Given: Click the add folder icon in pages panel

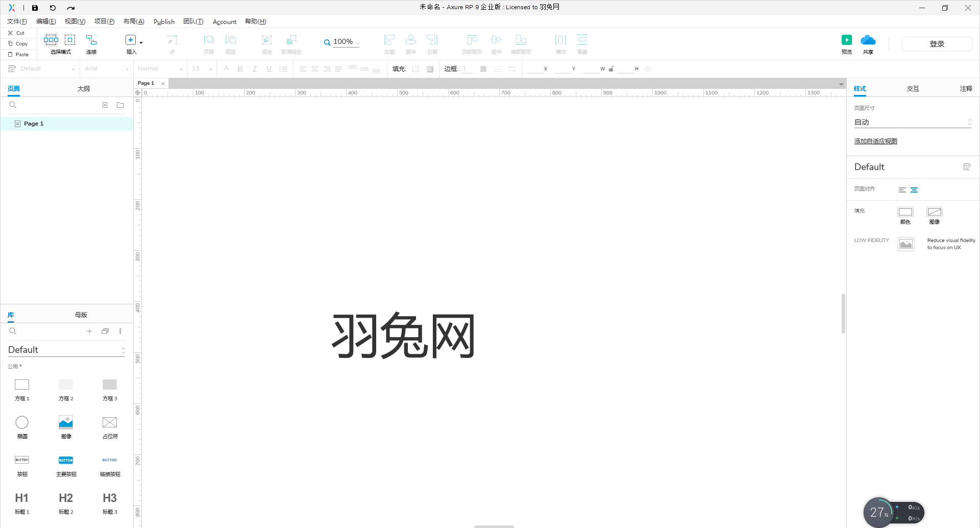Looking at the screenshot, I should (120, 105).
